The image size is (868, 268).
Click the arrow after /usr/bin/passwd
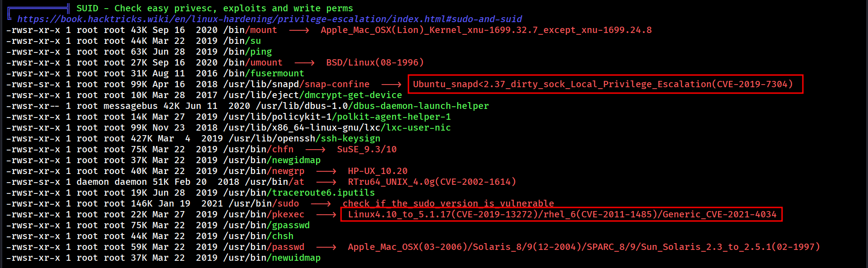[326, 247]
